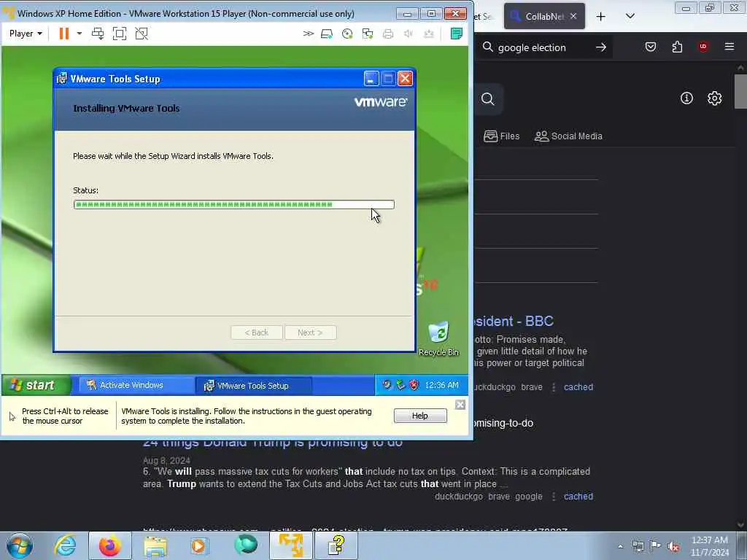
Task: Click the XP tray safely remove hardware icon
Action: click(400, 385)
